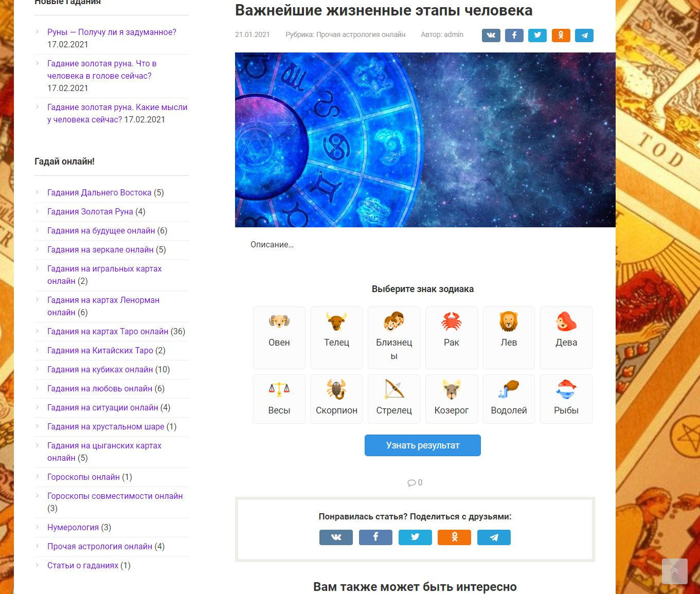Open Руны — Получу ли я задуманное? post

(x=112, y=32)
